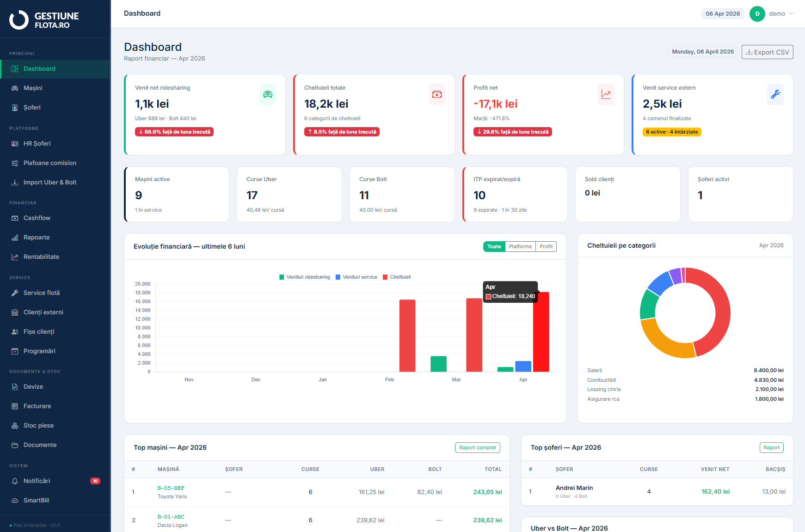
Task: Click the green car icon on Venit net card
Action: (268, 94)
